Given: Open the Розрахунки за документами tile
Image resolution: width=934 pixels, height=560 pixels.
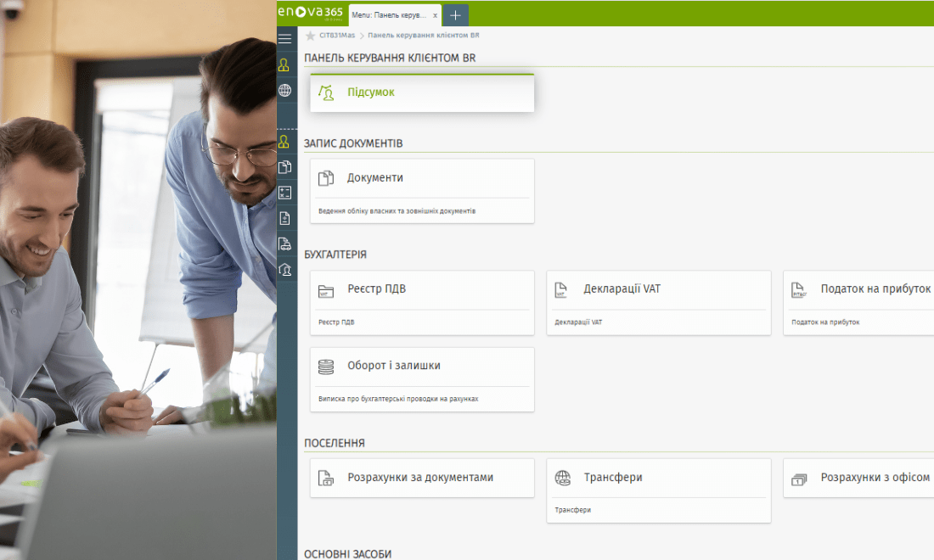Looking at the screenshot, I should (x=422, y=478).
